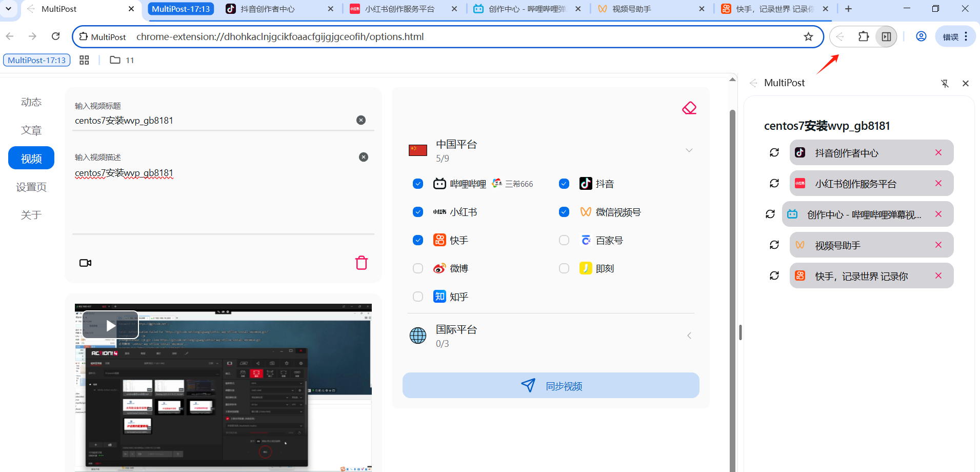Refresh the 创作中心 哔哩哔哩 entry
The height and width of the screenshot is (472, 980).
pos(770,214)
